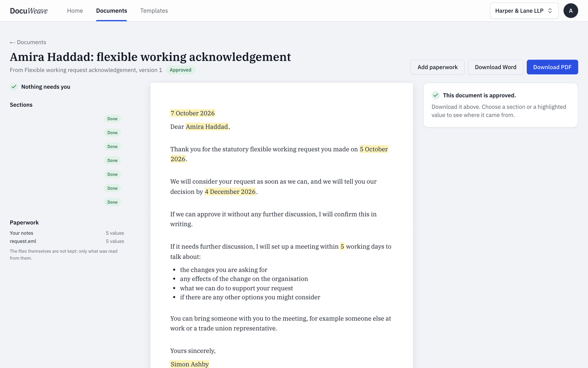The height and width of the screenshot is (368, 588).
Task: Go to the Home tab
Action: click(75, 11)
